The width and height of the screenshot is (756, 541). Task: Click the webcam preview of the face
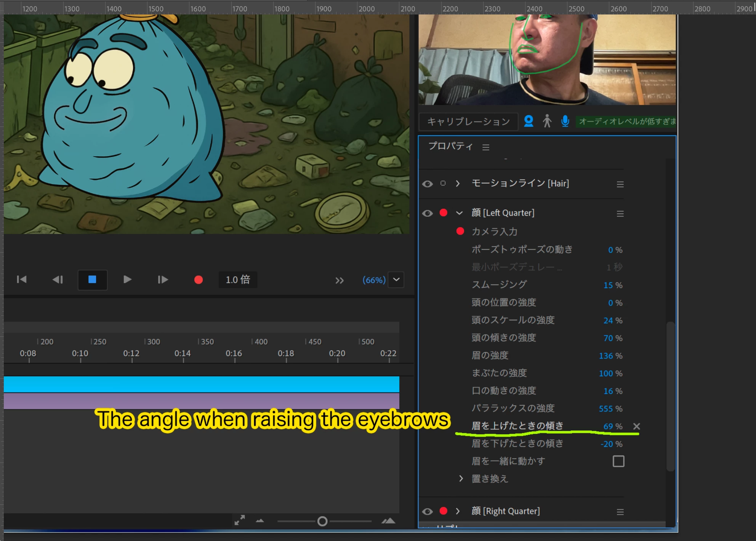[547, 60]
